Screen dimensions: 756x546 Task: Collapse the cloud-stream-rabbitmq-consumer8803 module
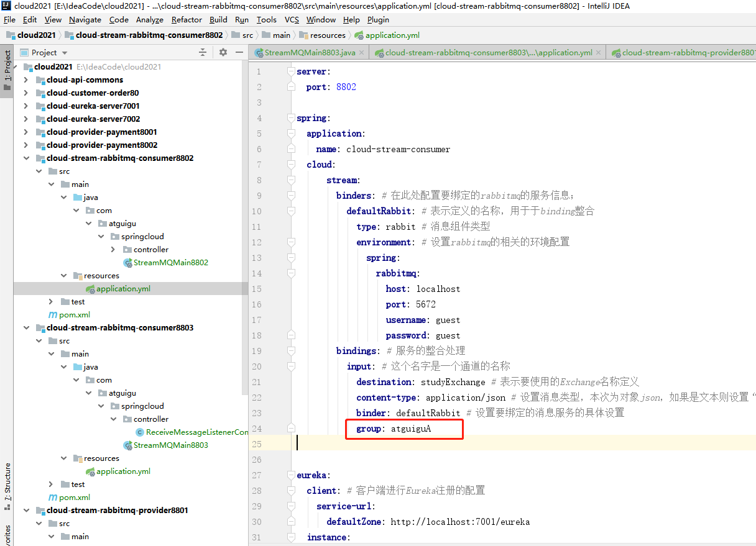[x=26, y=328]
